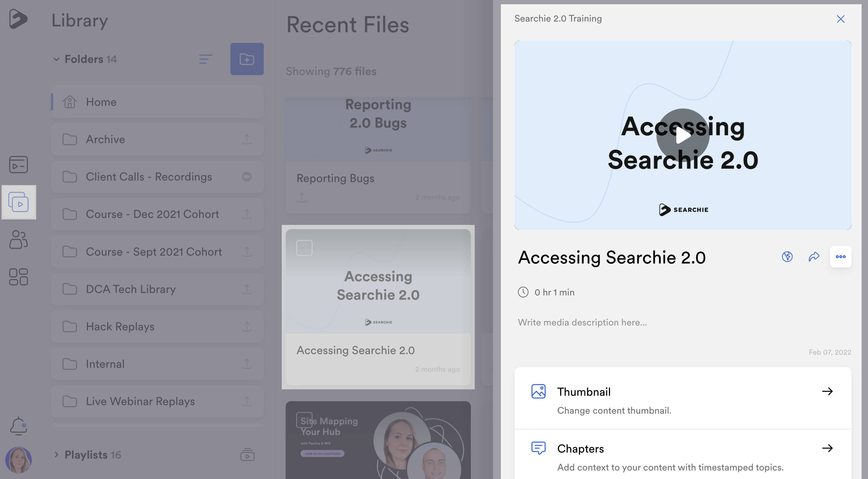868x479 pixels.
Task: Select the Accessing Searchie 2.0 checkbox
Action: (304, 248)
